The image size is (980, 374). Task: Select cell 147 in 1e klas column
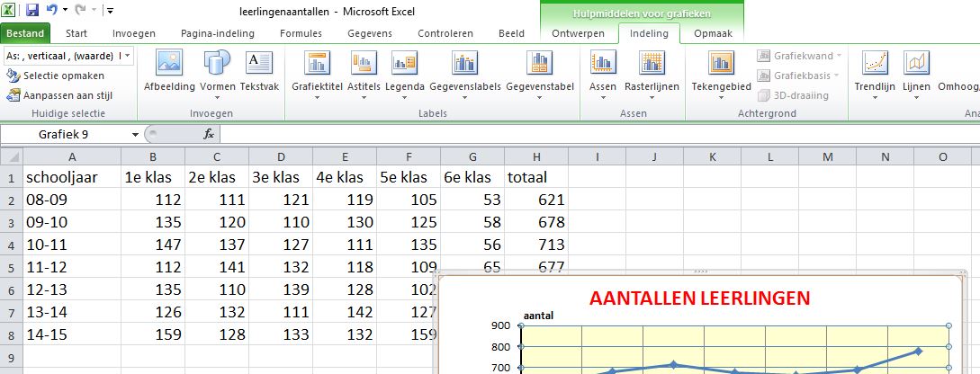[x=153, y=245]
